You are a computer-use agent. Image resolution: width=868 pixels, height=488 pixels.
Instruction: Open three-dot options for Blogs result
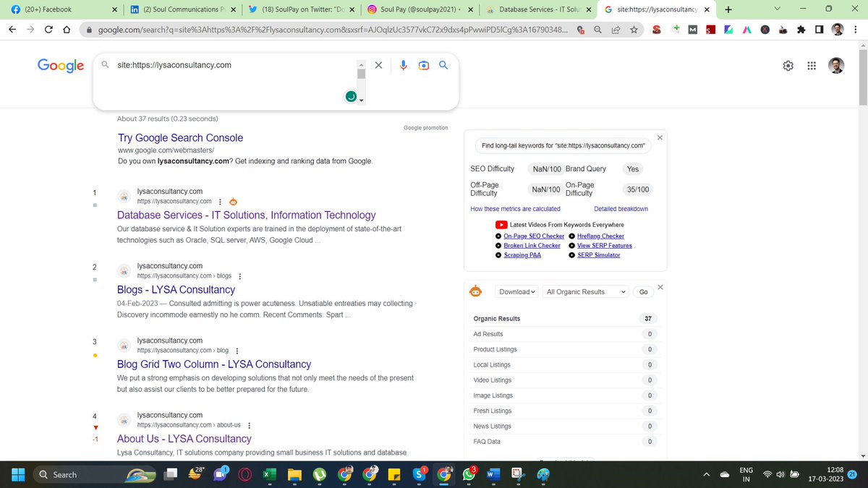[x=240, y=276]
